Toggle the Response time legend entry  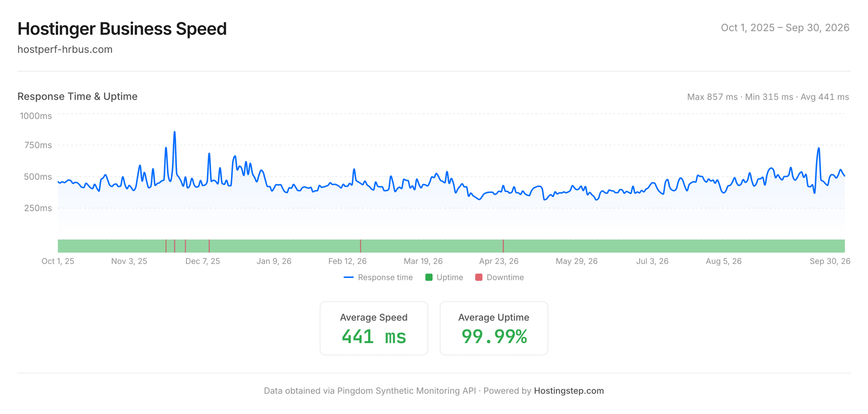point(378,277)
